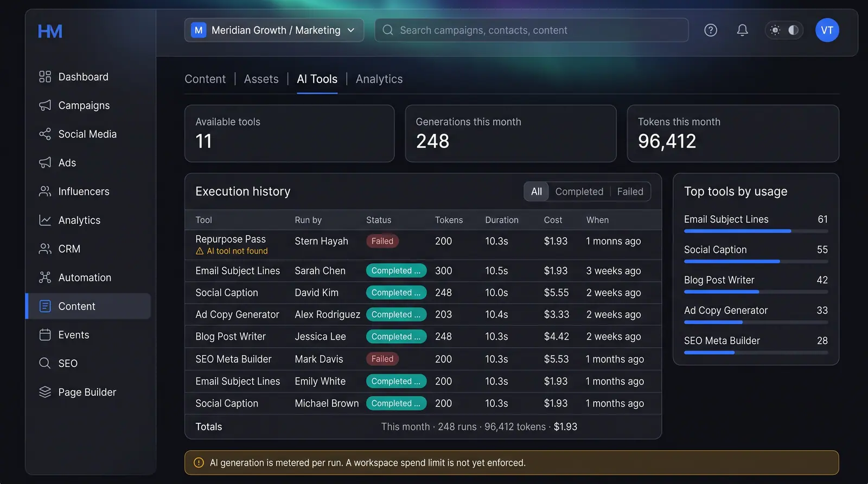
Task: Click the Influencers people icon
Action: 45,191
